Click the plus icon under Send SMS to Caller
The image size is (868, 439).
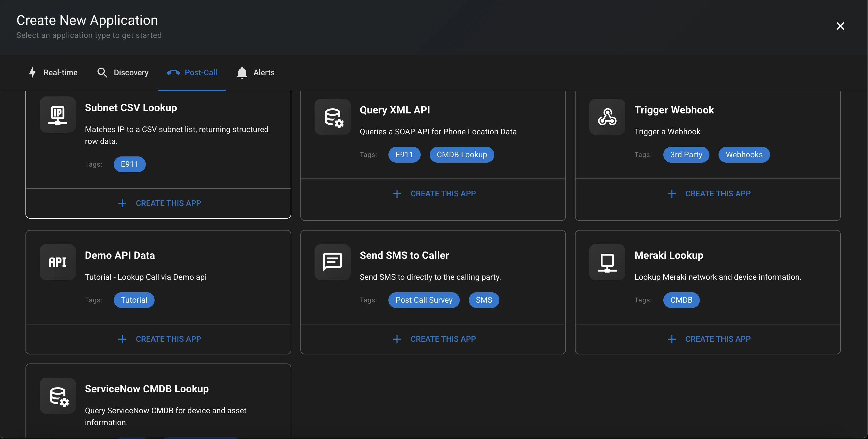(397, 339)
